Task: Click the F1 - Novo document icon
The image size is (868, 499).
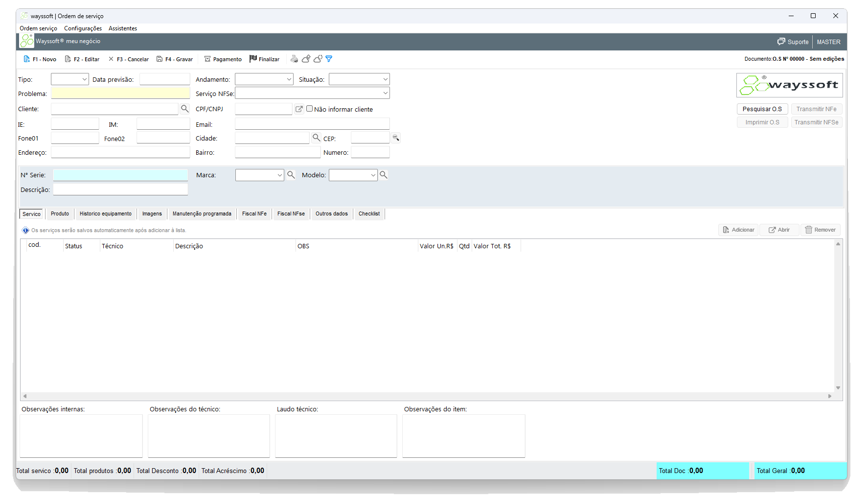Action: pyautogui.click(x=27, y=59)
